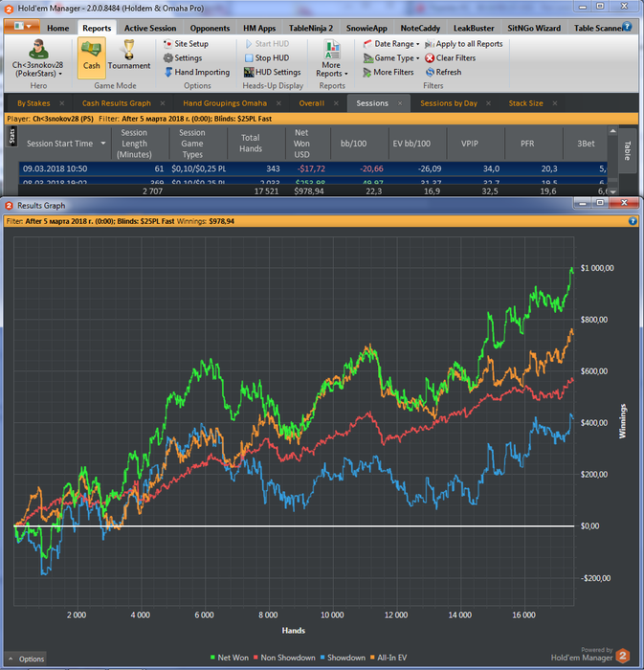This screenshot has height=670, width=644.
Task: Open the Opponents ribbon tab
Action: pyautogui.click(x=210, y=28)
